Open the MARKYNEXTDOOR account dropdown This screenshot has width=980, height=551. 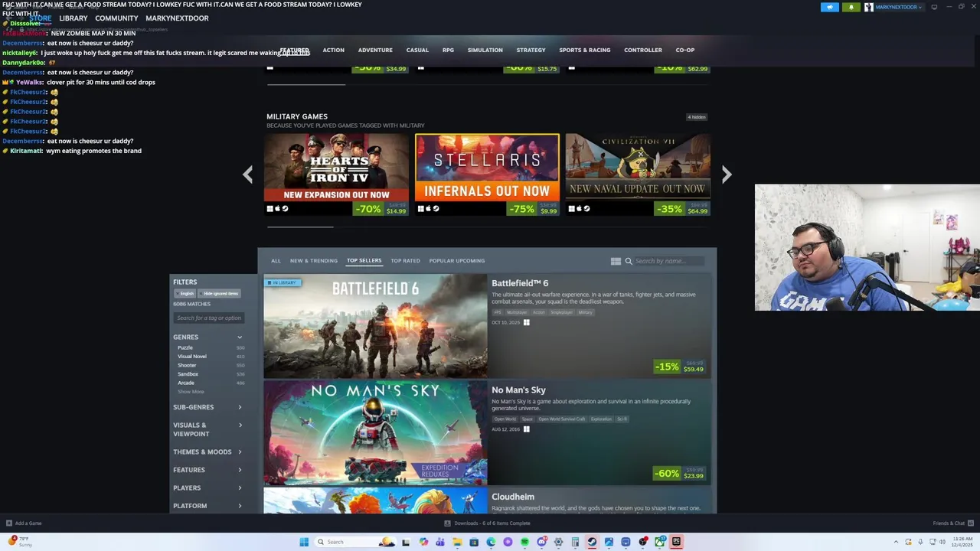(899, 7)
